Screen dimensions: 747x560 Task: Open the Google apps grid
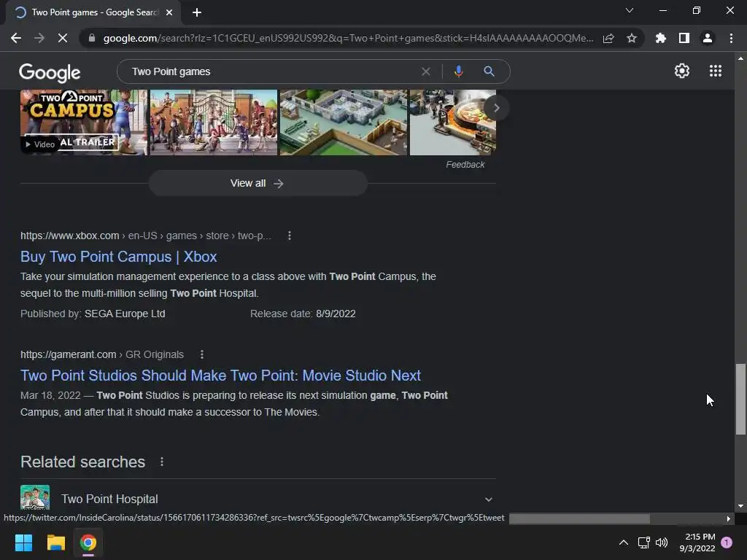click(715, 71)
